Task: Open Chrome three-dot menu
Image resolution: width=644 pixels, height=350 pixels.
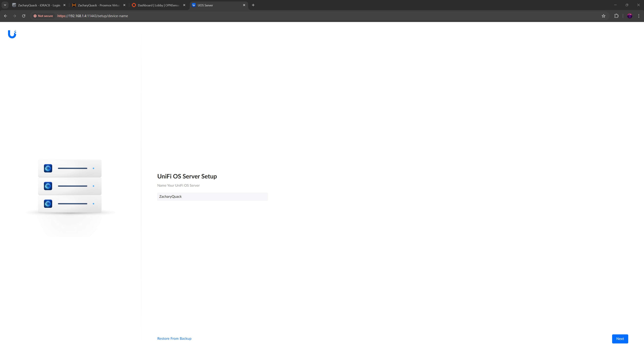Action: pos(638,16)
